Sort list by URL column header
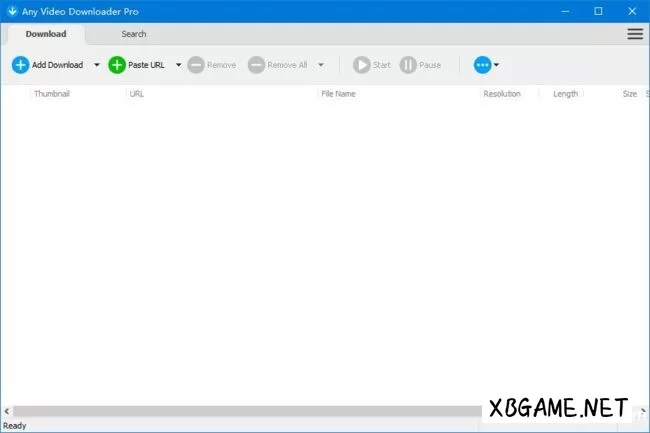 point(137,94)
